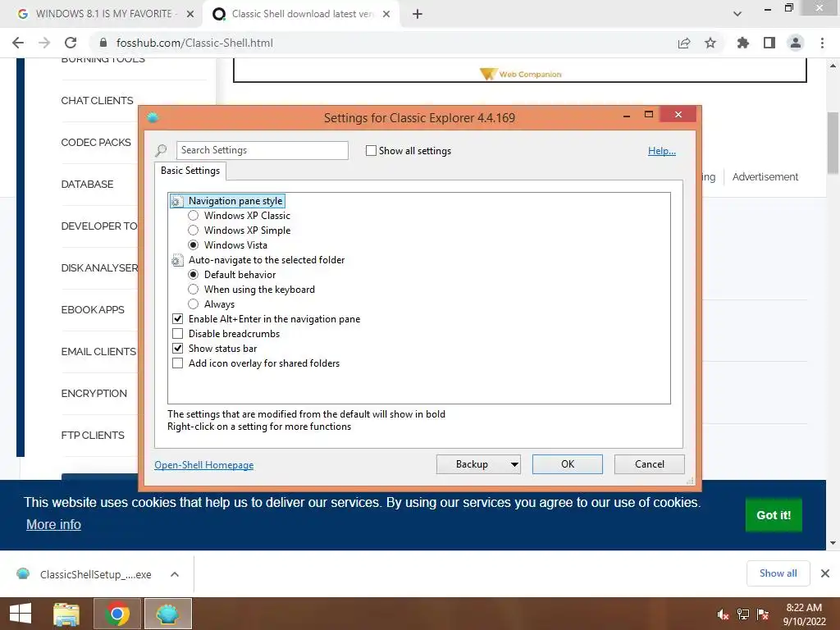This screenshot has width=840, height=630.
Task: Select Default behavior radio option
Action: 194,274
